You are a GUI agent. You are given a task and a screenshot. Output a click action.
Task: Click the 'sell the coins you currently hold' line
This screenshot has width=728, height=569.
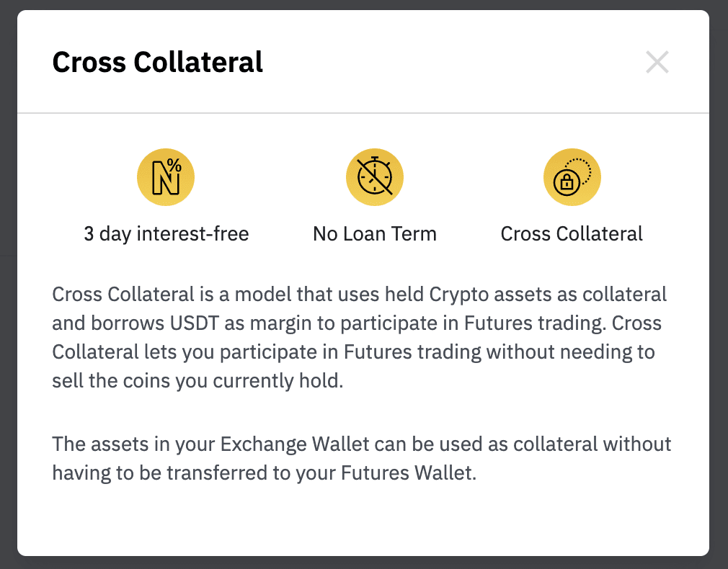197,381
